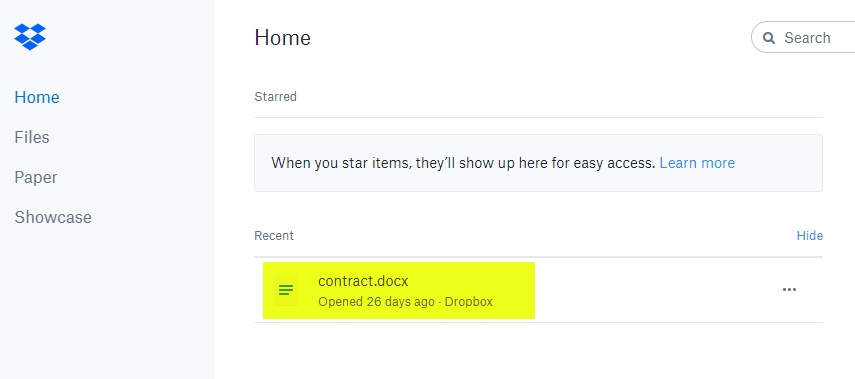Open the contract.docx file name
855x379 pixels.
(x=363, y=281)
